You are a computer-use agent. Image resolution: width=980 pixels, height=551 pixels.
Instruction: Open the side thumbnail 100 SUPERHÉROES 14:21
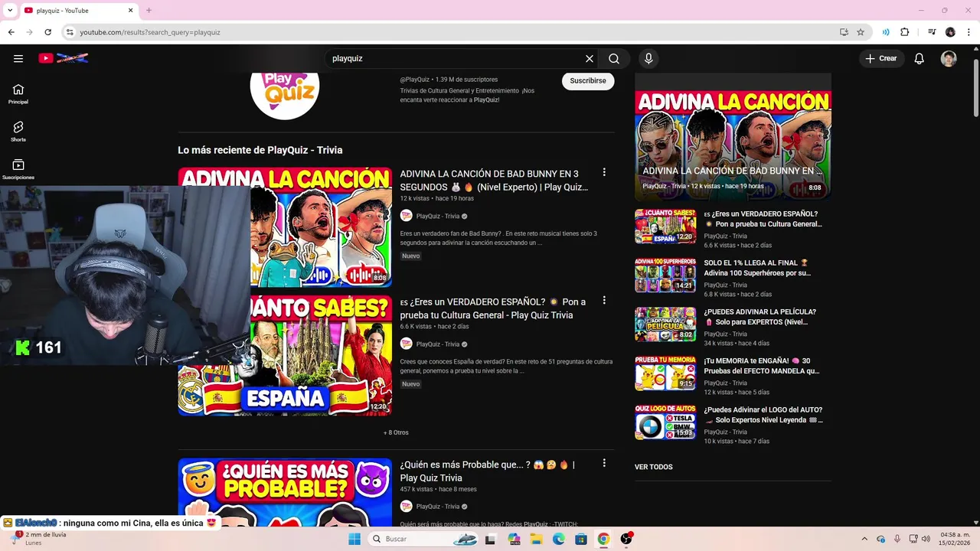(665, 275)
